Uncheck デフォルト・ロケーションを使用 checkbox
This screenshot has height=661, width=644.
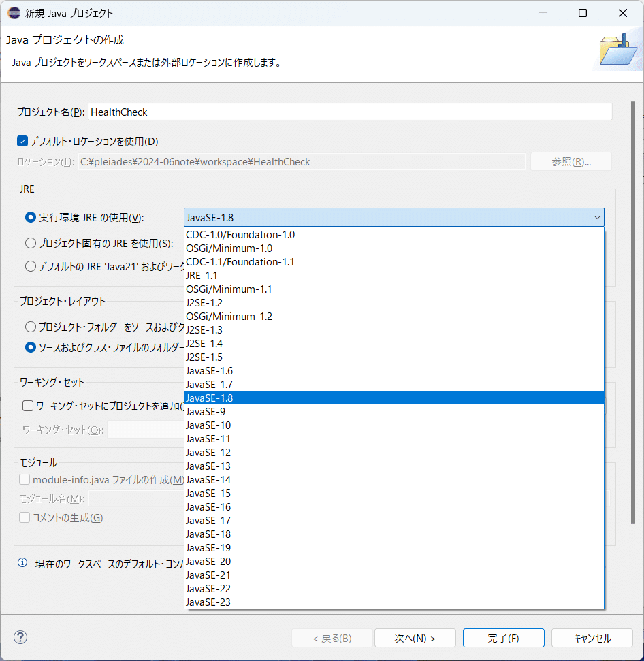[x=22, y=141]
